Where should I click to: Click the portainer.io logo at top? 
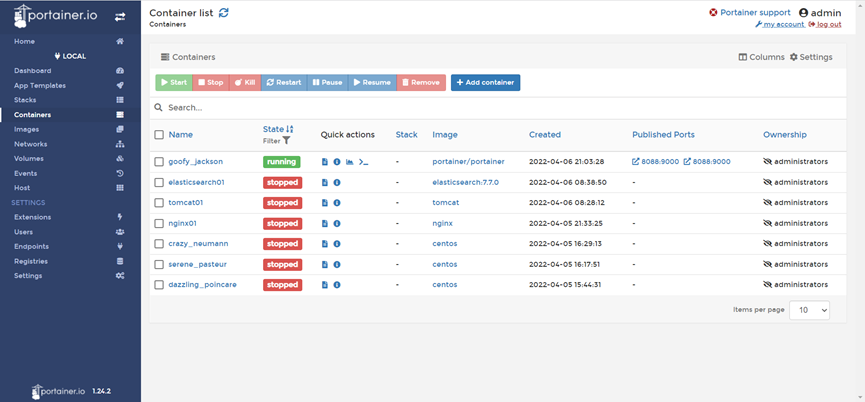coord(56,16)
